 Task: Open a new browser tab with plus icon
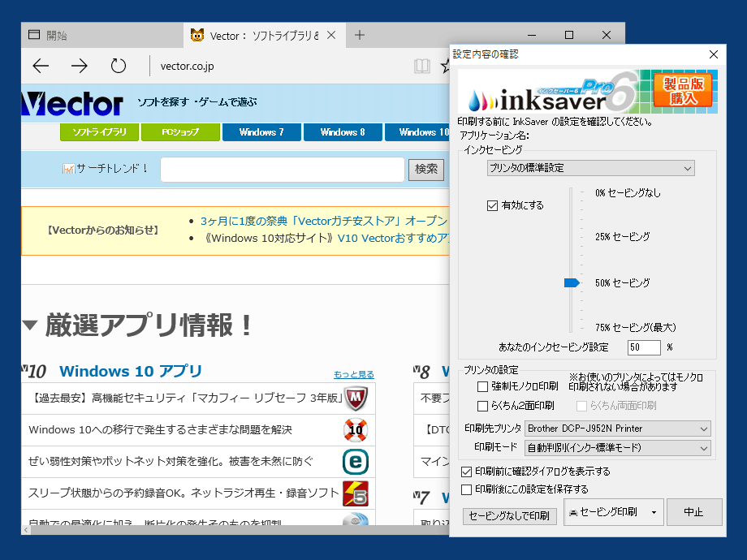click(x=360, y=35)
